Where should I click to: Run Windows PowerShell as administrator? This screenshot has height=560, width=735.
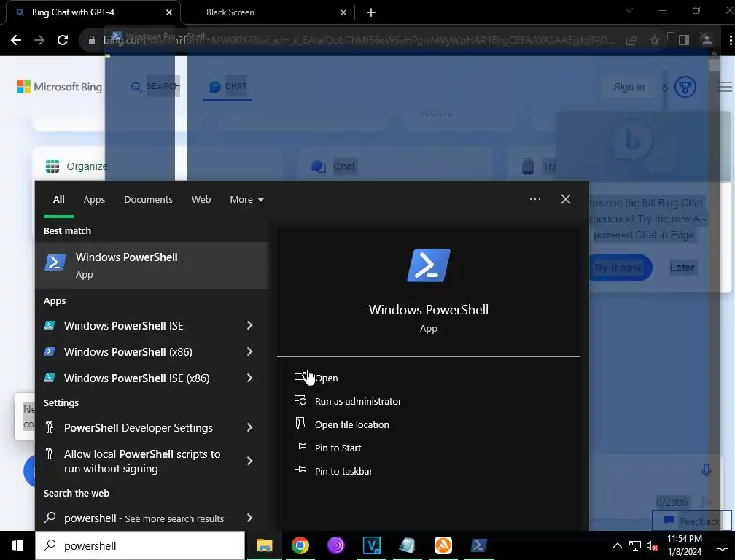(348, 401)
